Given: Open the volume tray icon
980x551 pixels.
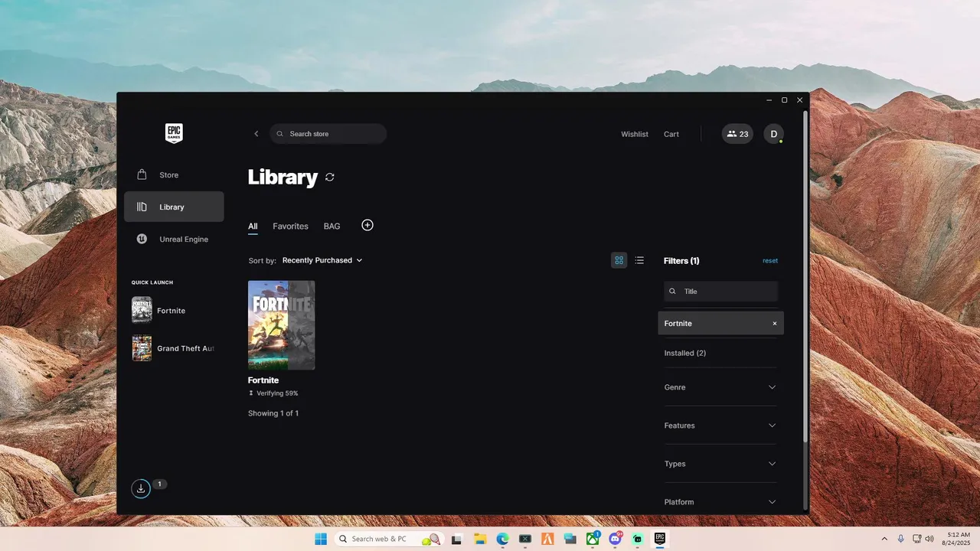Looking at the screenshot, I should pyautogui.click(x=929, y=539).
